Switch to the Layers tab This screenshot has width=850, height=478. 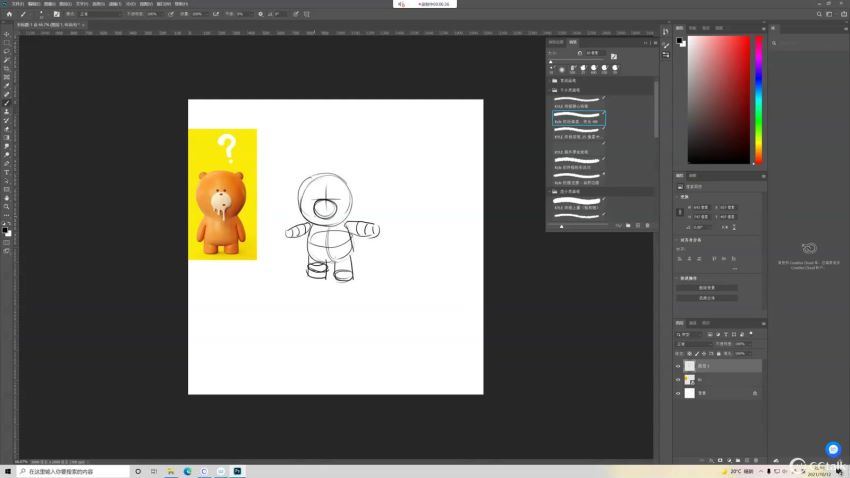point(680,323)
